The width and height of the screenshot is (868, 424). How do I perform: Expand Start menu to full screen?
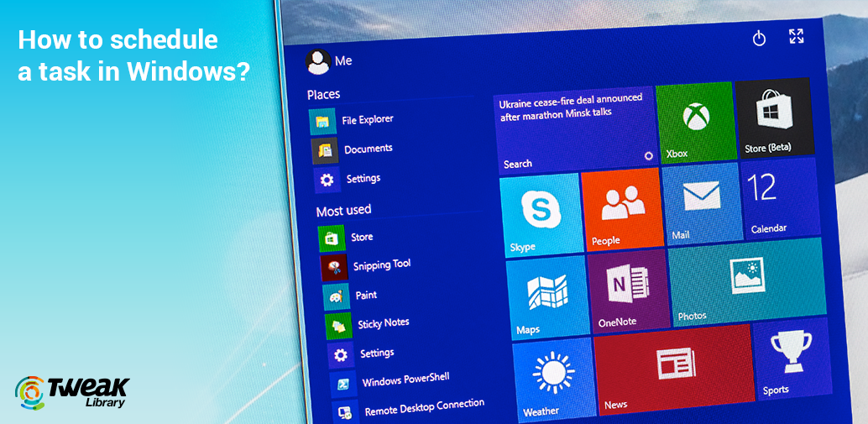tap(796, 36)
